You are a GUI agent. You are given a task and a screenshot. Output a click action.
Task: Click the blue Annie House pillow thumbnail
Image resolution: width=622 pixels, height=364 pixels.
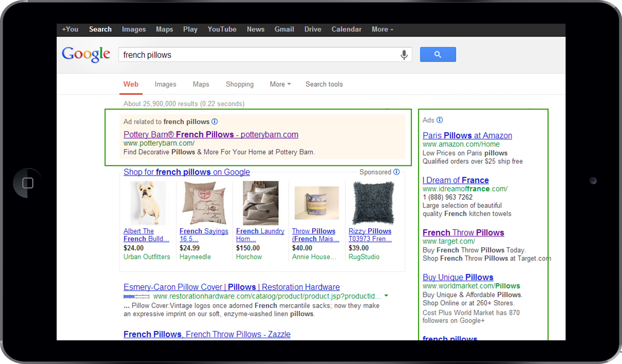(x=317, y=203)
